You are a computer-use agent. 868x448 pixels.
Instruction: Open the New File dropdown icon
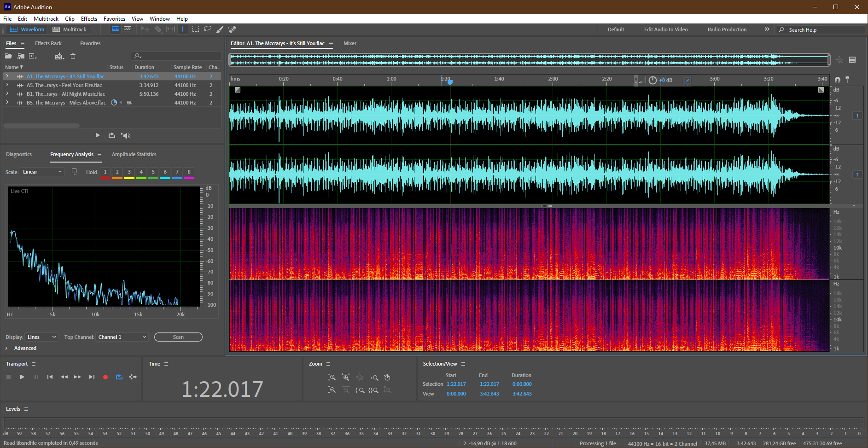coord(33,56)
